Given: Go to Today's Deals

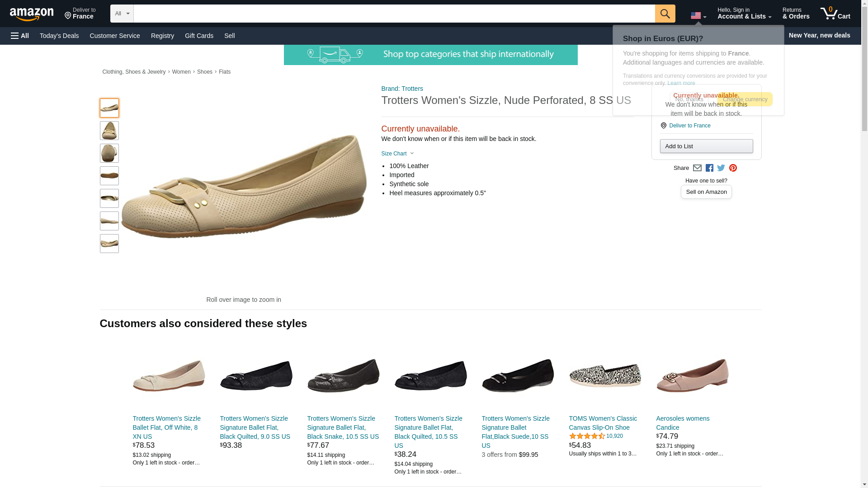Looking at the screenshot, I should point(59,36).
